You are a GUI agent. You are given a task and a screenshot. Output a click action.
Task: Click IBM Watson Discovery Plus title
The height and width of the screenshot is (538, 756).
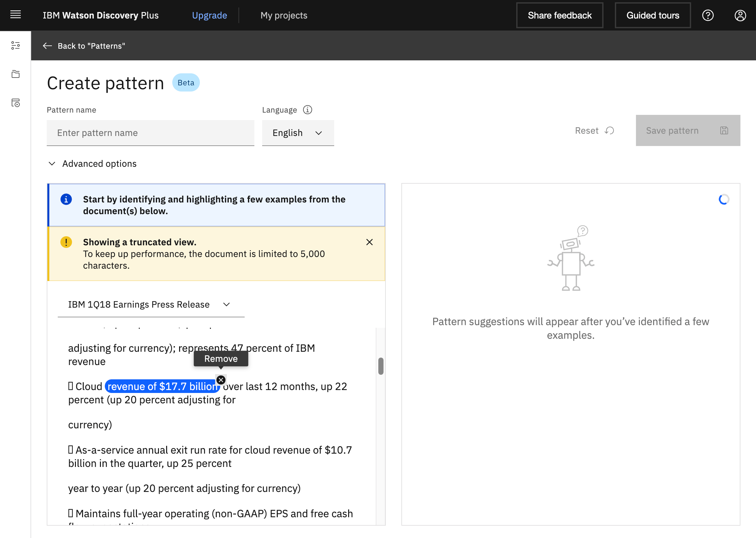[x=101, y=15]
